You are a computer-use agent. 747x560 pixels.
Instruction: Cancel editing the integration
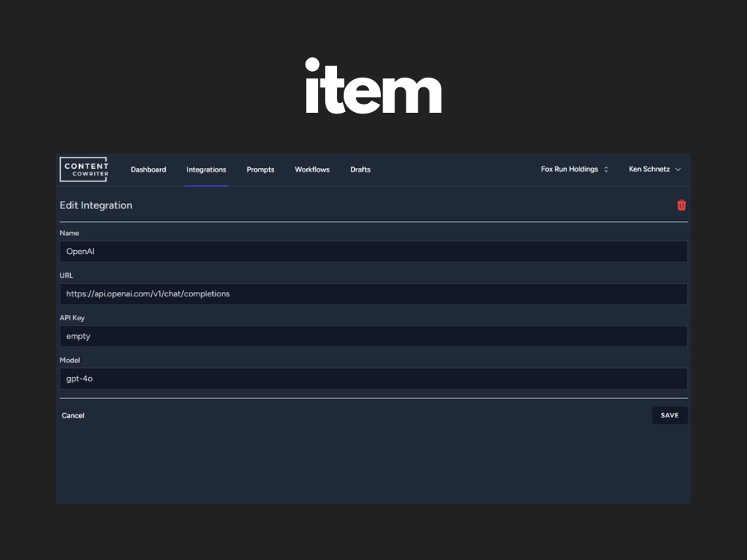[73, 416]
